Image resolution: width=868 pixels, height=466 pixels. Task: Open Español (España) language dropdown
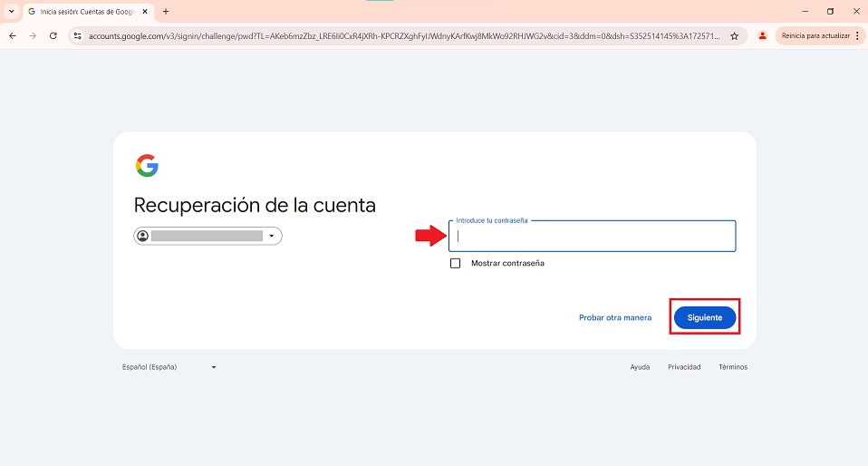[x=169, y=367]
